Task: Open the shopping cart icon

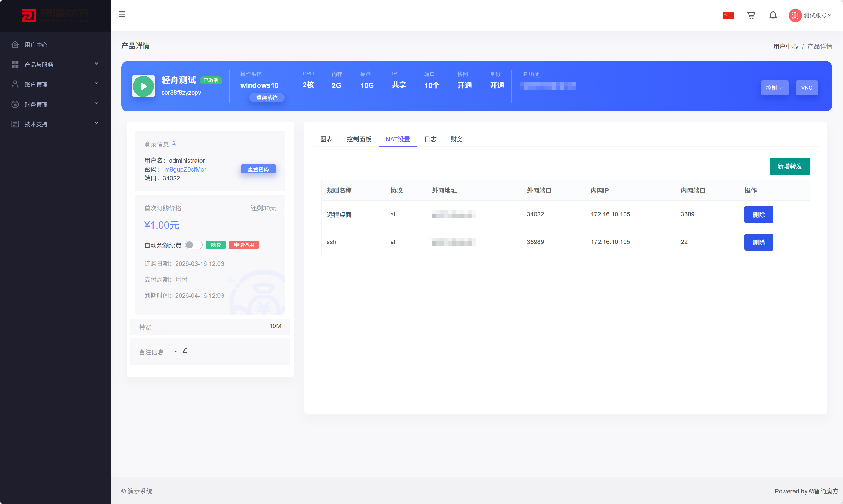Action: click(x=751, y=15)
